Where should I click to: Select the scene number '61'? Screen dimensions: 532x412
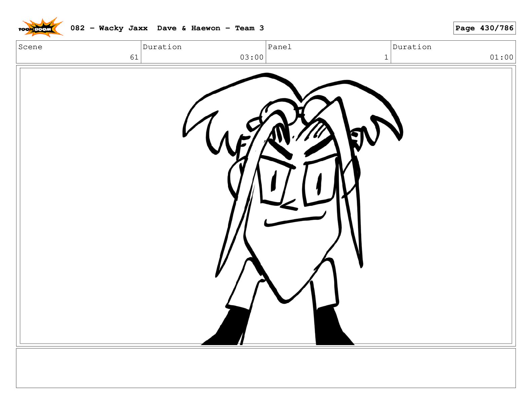[134, 57]
